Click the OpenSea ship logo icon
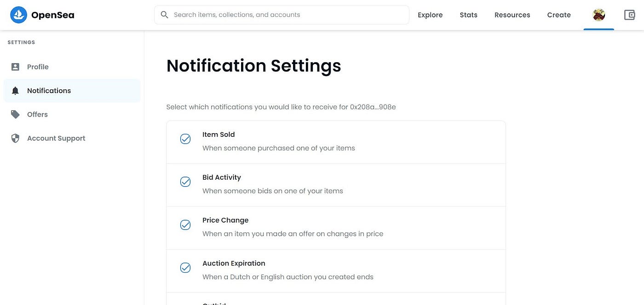644x305 pixels. tap(19, 15)
